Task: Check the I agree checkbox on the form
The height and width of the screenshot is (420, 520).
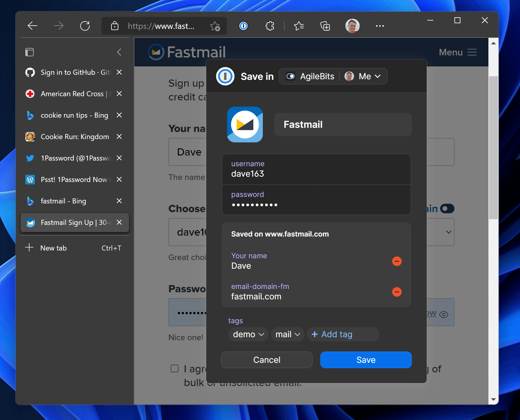Action: (174, 368)
